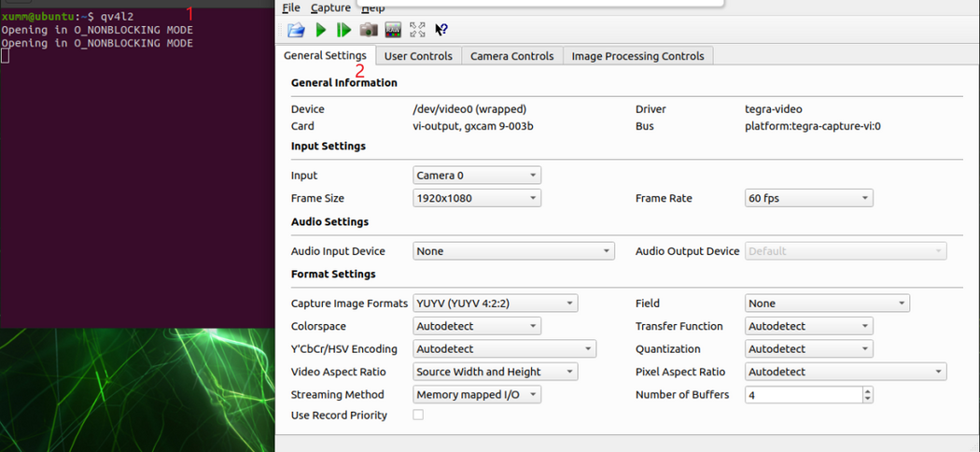The height and width of the screenshot is (452, 980).
Task: Toggle the Use Record Priority checkbox
Action: pos(418,415)
